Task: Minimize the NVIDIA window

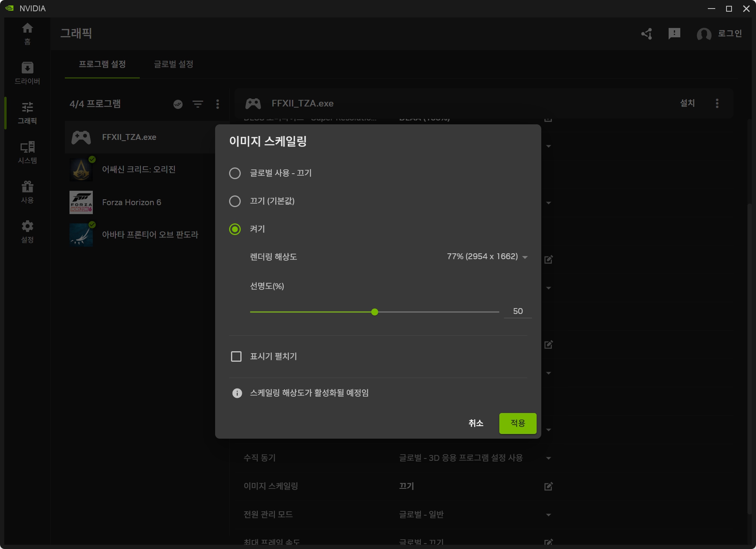Action: tap(711, 9)
